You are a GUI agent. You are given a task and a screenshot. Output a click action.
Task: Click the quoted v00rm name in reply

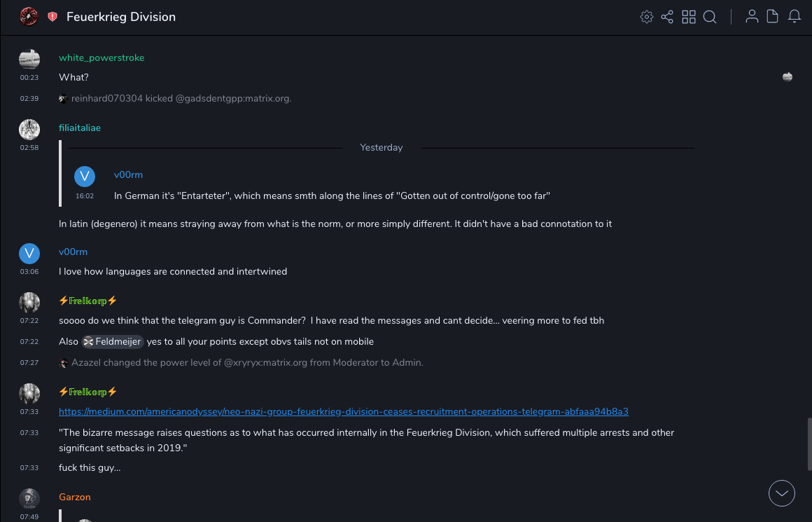[128, 174]
